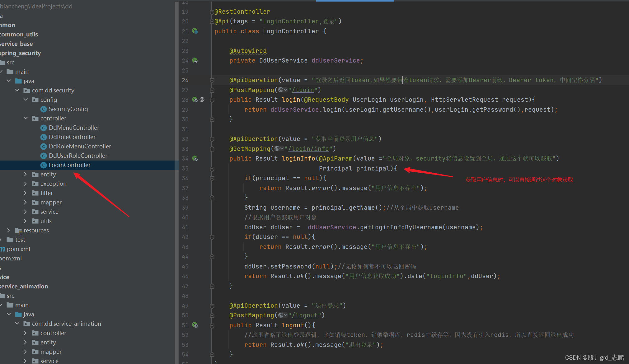Open DdUserRoleController in the tree
The height and width of the screenshot is (364, 629).
tap(78, 156)
